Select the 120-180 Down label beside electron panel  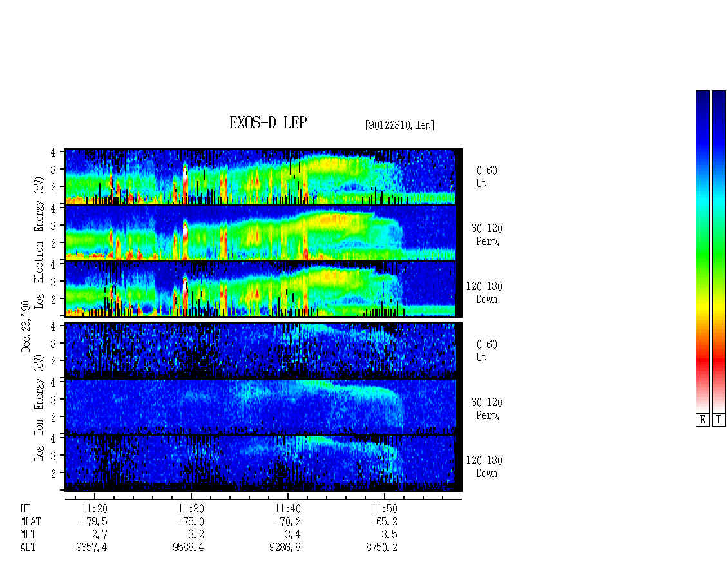coord(484,293)
